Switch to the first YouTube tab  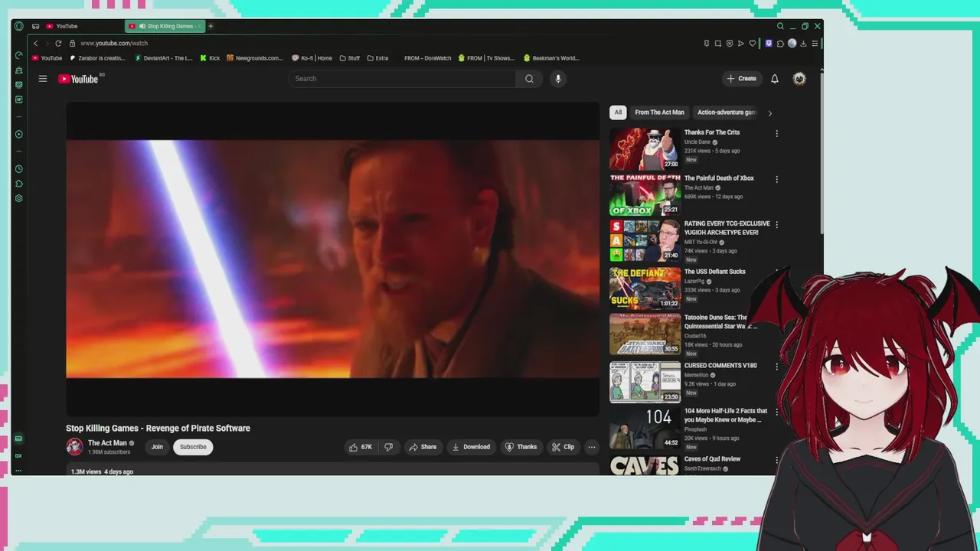[x=81, y=26]
